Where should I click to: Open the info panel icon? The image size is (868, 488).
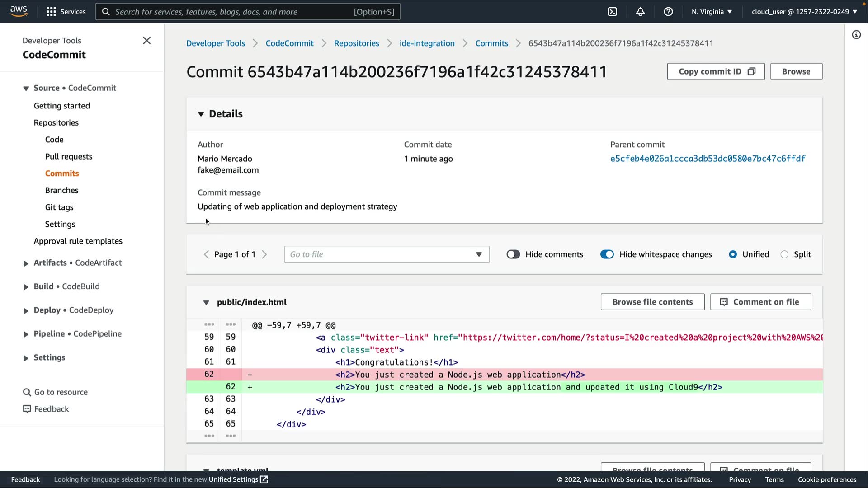pos(856,35)
